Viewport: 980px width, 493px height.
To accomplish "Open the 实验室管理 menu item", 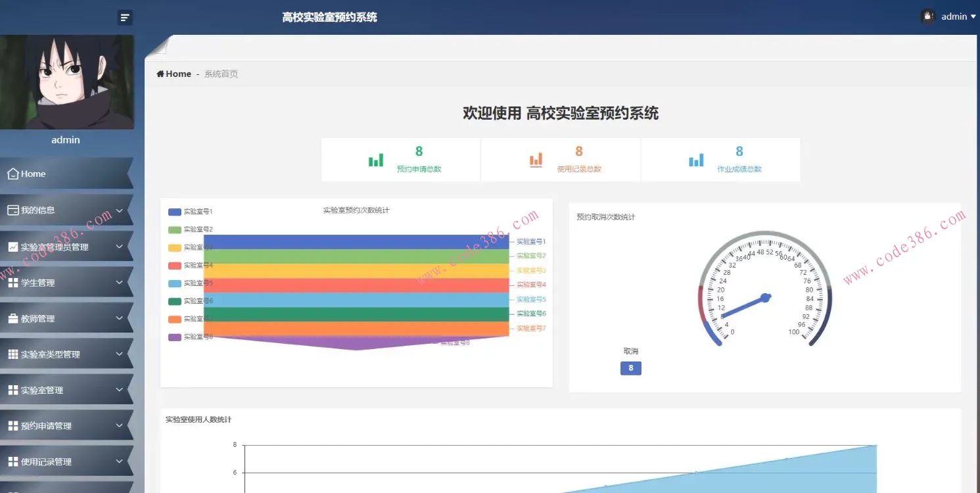I will pos(42,390).
